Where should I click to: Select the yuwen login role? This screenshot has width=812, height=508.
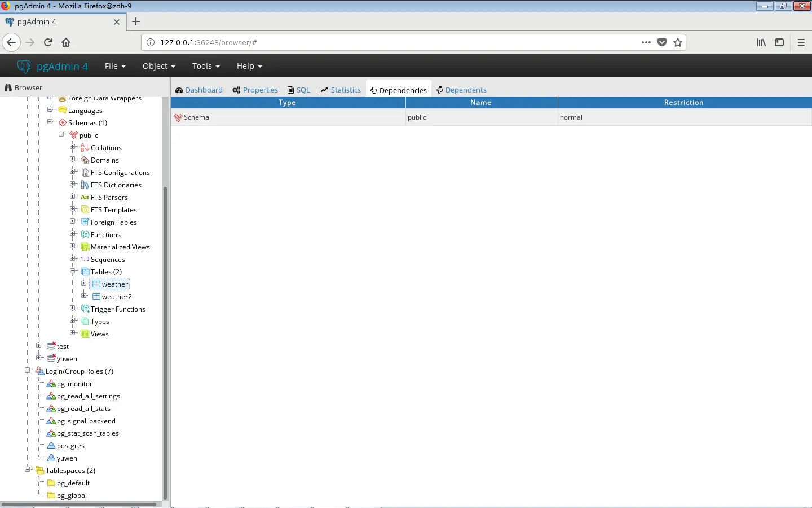[67, 458]
